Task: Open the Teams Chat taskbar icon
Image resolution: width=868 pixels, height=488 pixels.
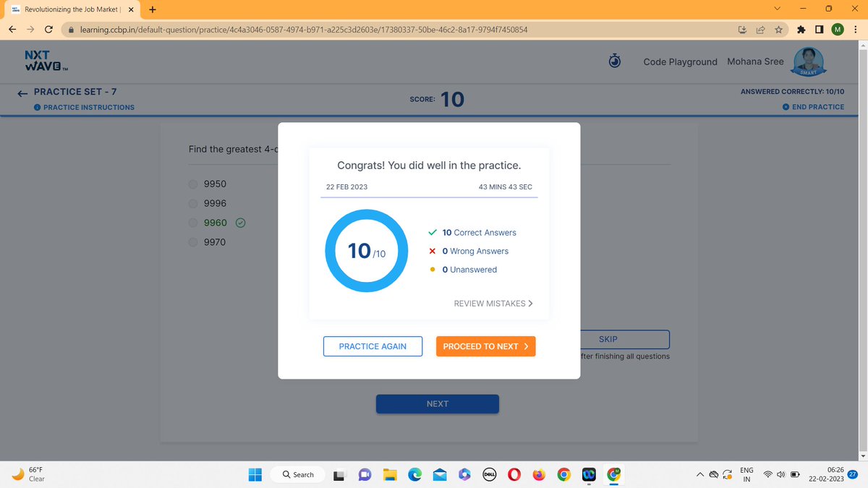Action: click(365, 475)
